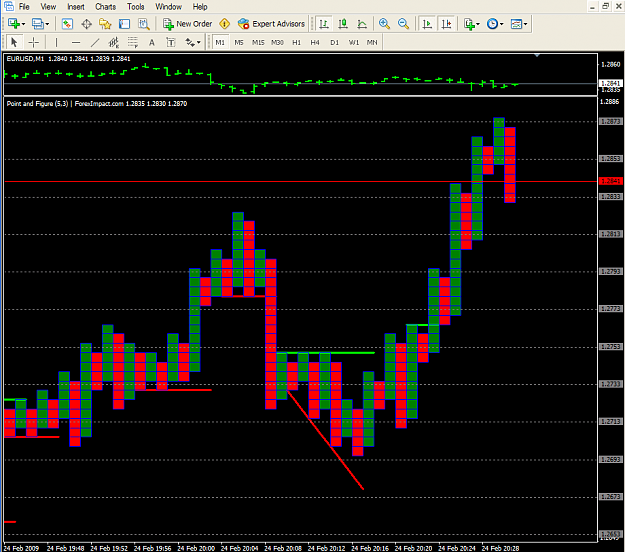Viewport: 625px width, 552px height.
Task: Open the Window menu
Action: pos(169,7)
